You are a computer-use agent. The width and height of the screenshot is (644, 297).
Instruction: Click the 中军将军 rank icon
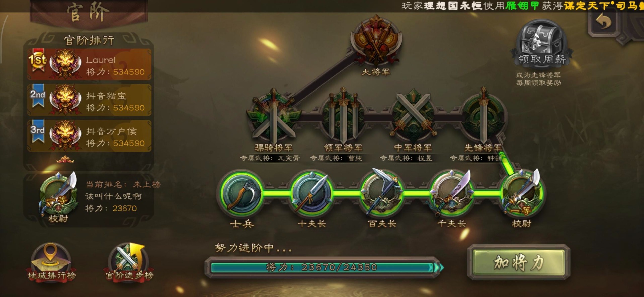click(x=413, y=116)
